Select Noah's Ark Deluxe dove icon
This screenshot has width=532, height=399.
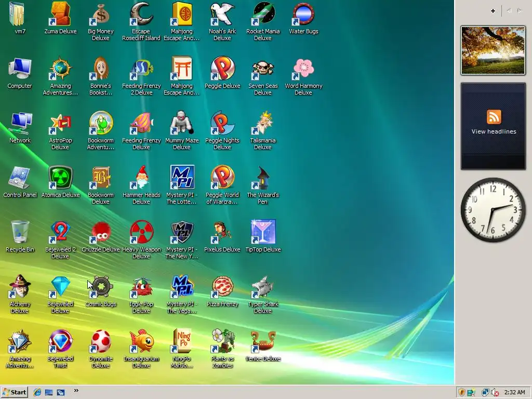coord(222,14)
